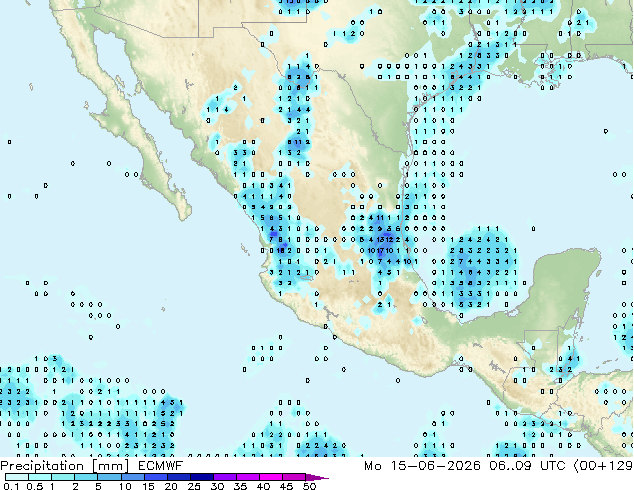Click the legend value '35'
The height and width of the screenshot is (490, 634).
click(x=240, y=486)
